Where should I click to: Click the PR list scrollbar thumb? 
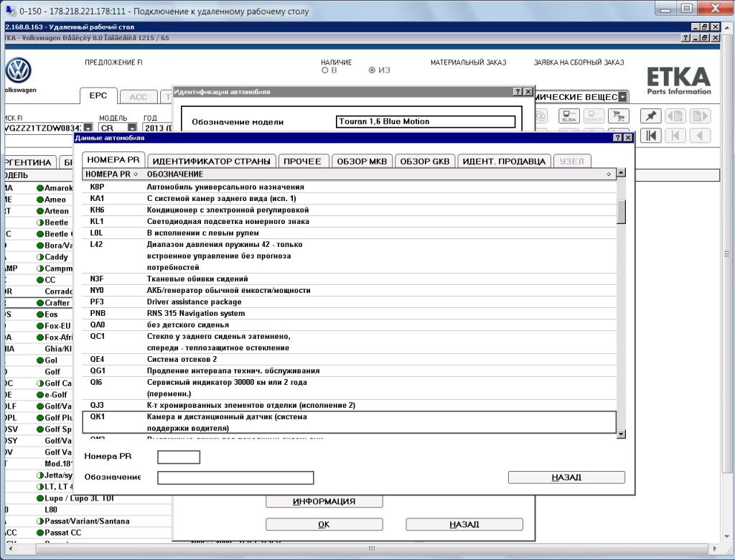pos(621,212)
